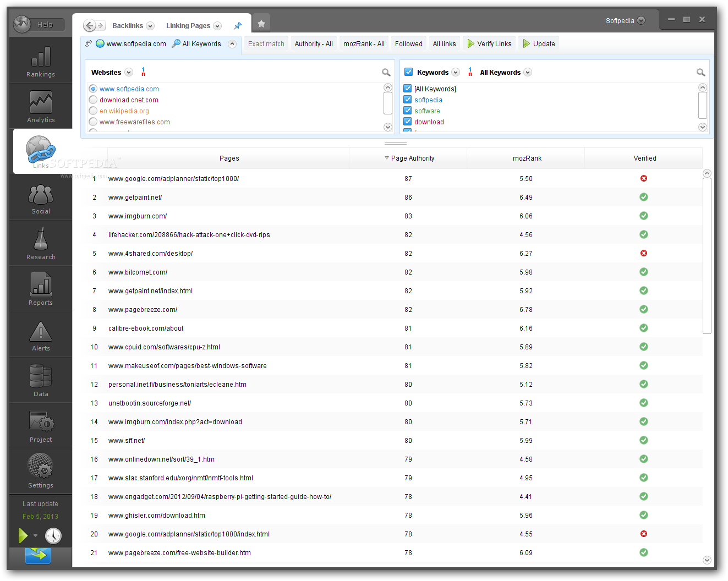Click the back navigation arrow

coord(89,25)
